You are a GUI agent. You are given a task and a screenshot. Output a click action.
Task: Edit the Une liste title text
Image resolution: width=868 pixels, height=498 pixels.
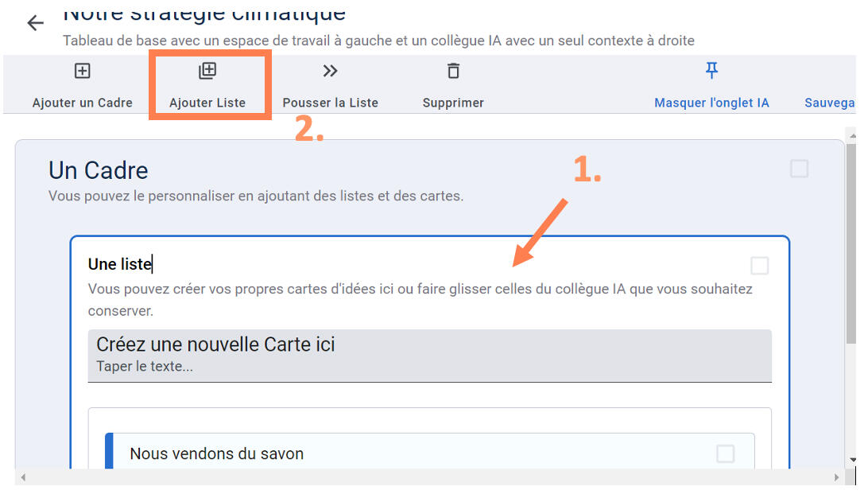coord(119,264)
